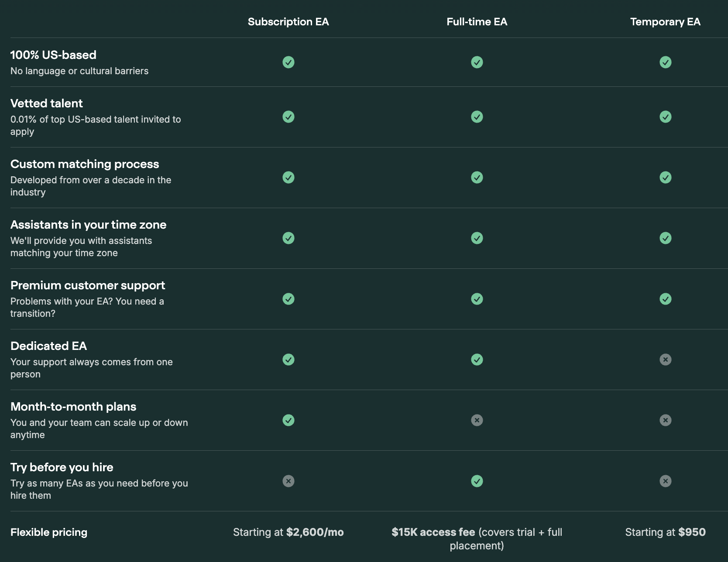
Task: Select the Subscription EA column header
Action: (x=288, y=22)
